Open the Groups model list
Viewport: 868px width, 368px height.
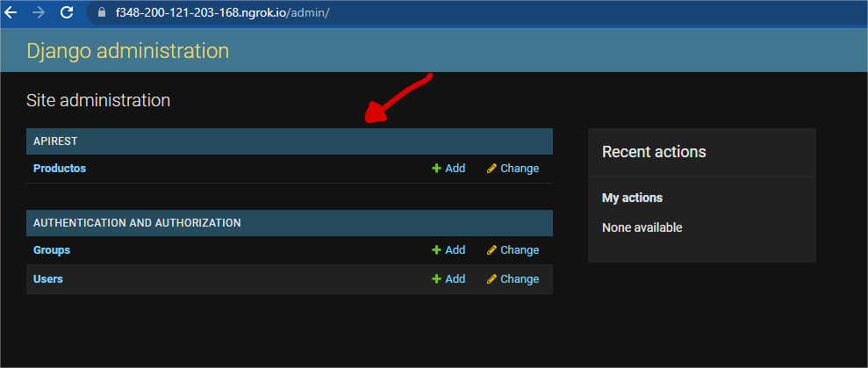[52, 250]
